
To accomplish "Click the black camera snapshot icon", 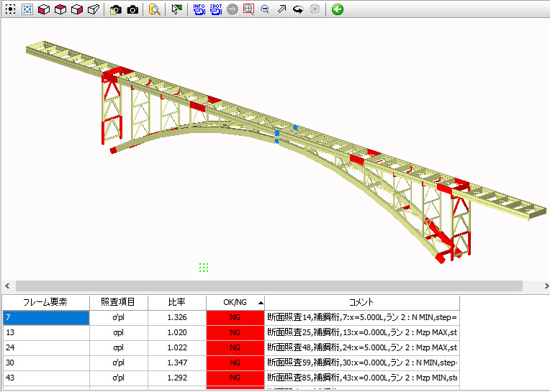I will (132, 9).
